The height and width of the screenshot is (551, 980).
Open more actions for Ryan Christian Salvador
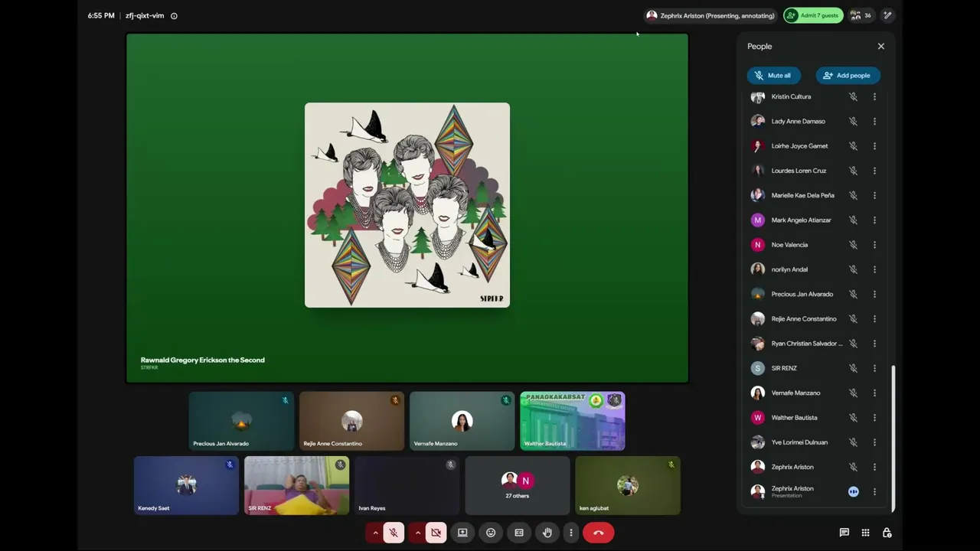point(874,344)
